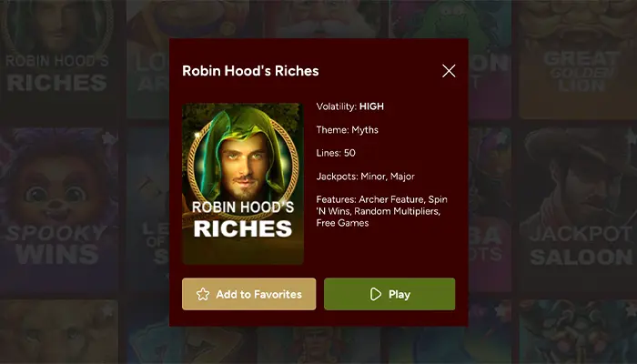Add Robin Hood's Riches to Favorites

248,294
